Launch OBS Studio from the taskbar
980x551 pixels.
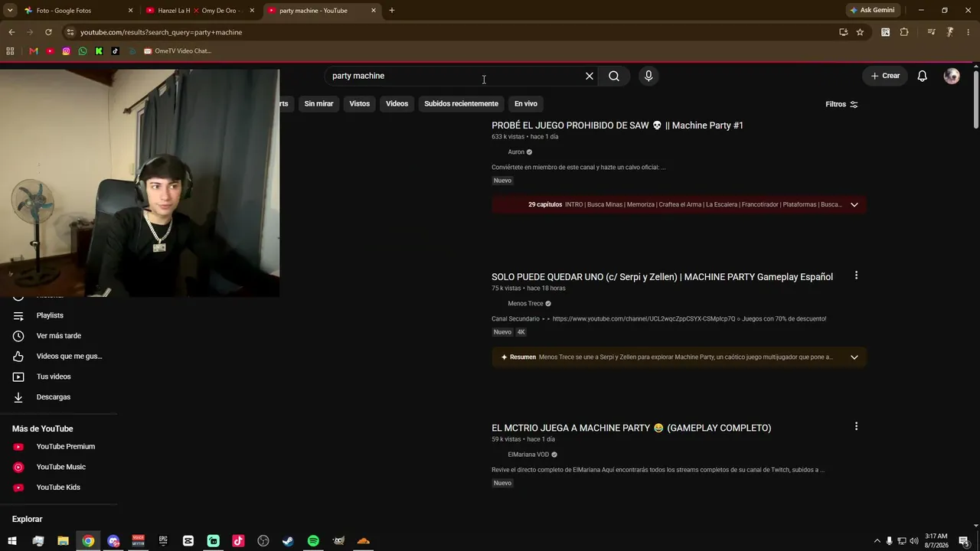pyautogui.click(x=263, y=541)
